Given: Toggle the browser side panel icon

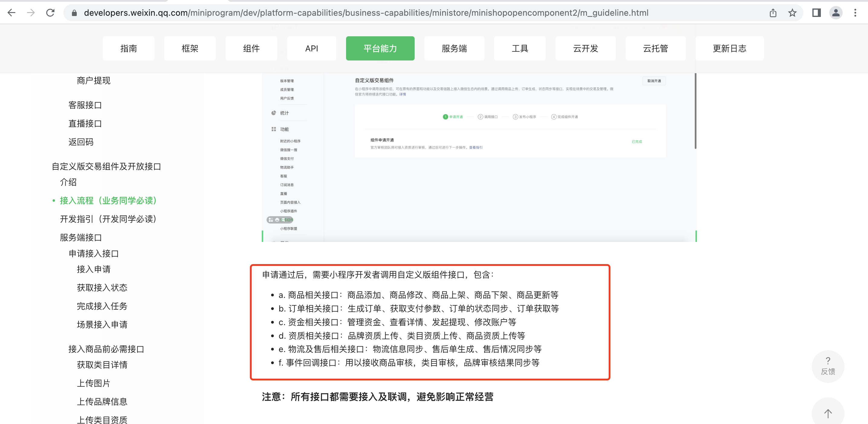Looking at the screenshot, I should click(x=816, y=13).
